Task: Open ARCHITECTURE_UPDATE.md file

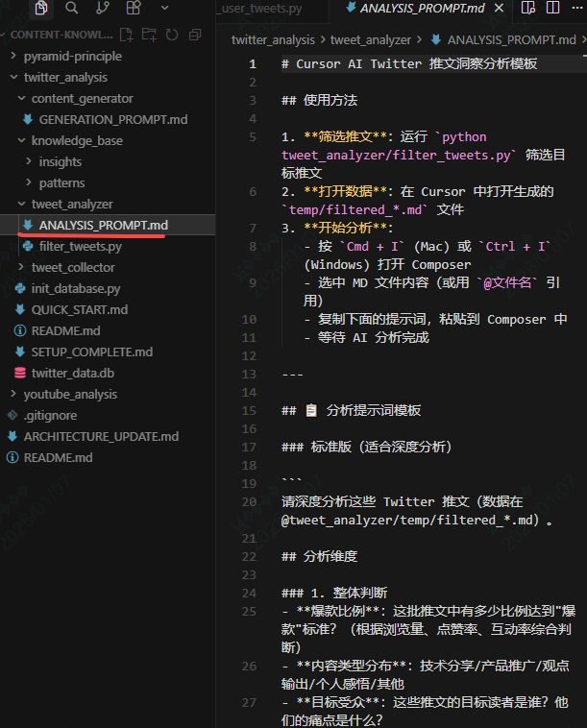Action: (x=101, y=436)
